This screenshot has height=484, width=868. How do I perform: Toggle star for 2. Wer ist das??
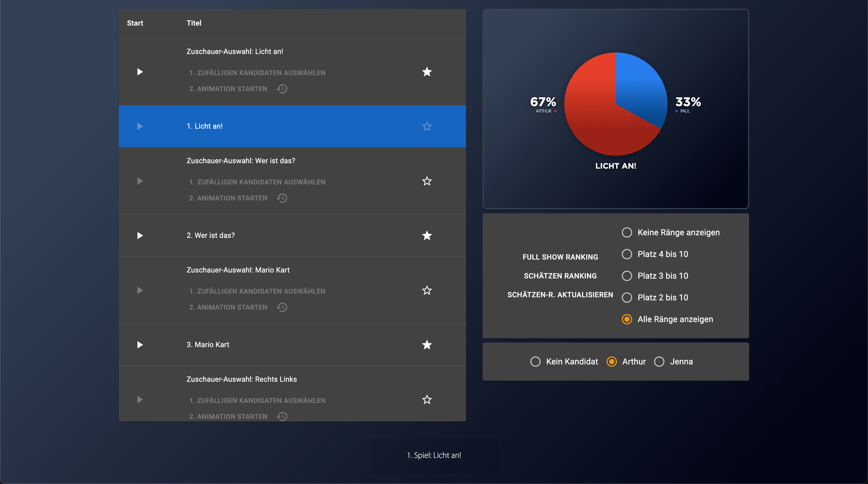[x=427, y=236]
